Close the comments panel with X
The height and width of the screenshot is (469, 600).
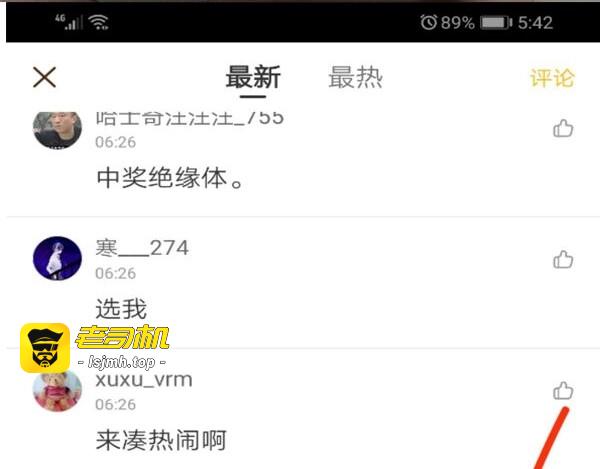click(44, 77)
